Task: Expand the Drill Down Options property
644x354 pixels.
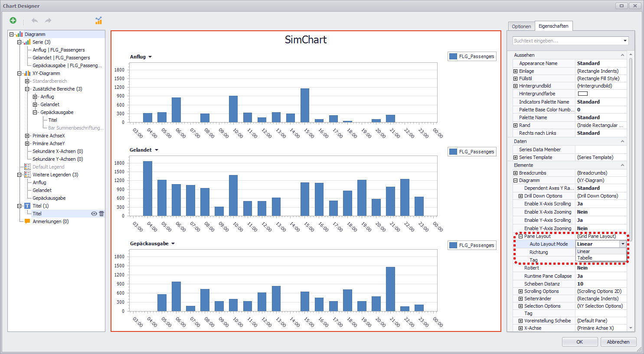Action: 520,196
